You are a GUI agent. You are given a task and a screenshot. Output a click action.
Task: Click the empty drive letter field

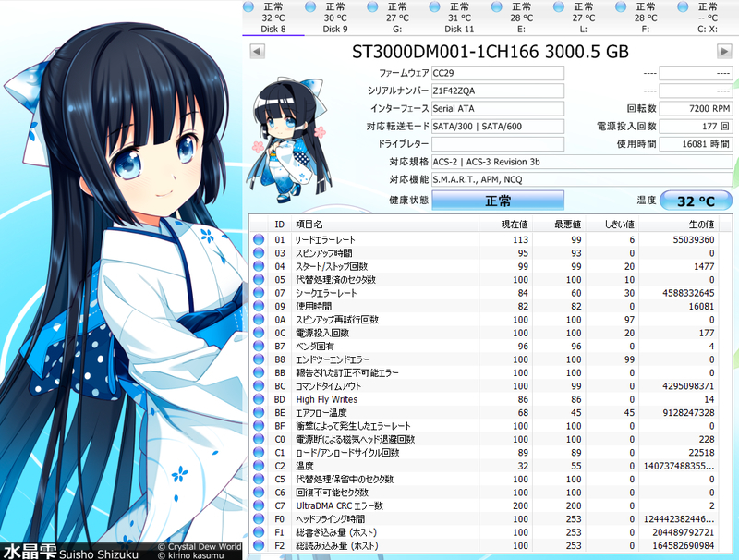(498, 144)
